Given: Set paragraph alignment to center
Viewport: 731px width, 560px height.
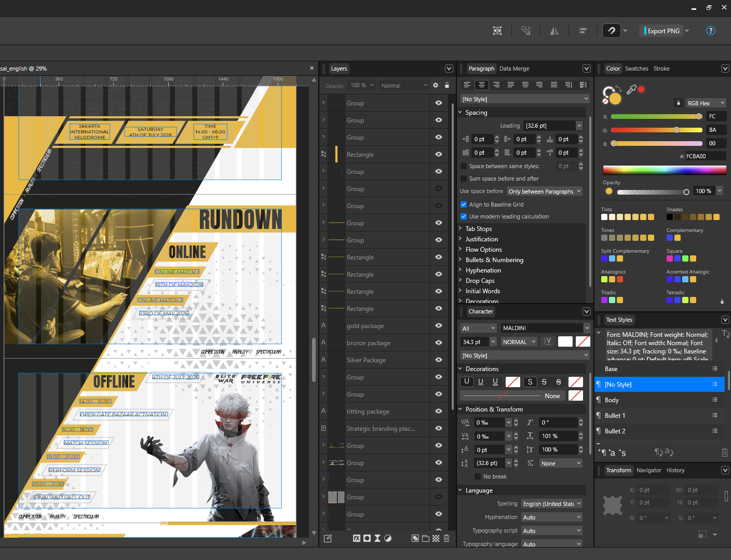Looking at the screenshot, I should 482,85.
